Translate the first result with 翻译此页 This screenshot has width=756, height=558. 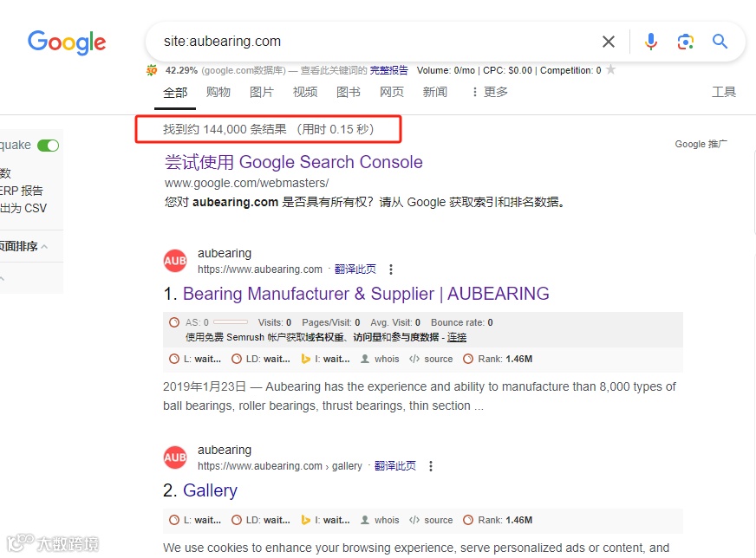click(355, 269)
